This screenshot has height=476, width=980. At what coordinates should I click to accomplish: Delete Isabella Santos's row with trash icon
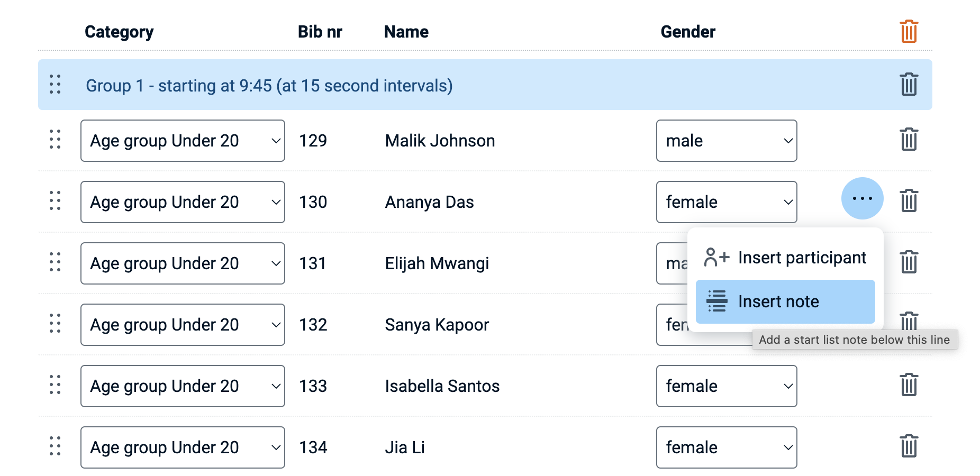[x=909, y=385]
